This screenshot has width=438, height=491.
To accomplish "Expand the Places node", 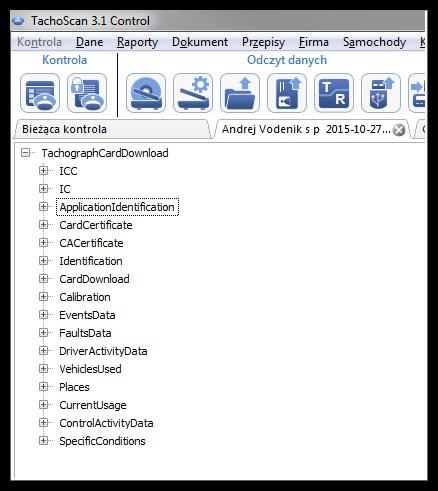I will tap(43, 387).
